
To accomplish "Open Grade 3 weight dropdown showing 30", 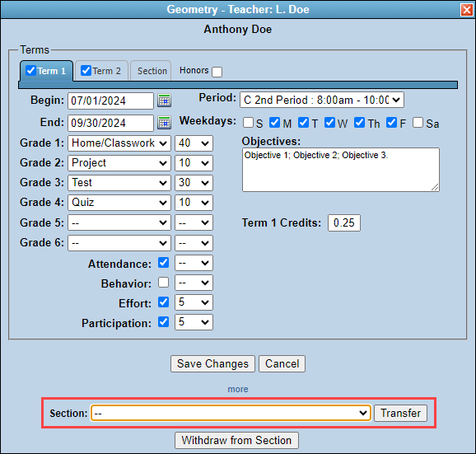I will 194,183.
